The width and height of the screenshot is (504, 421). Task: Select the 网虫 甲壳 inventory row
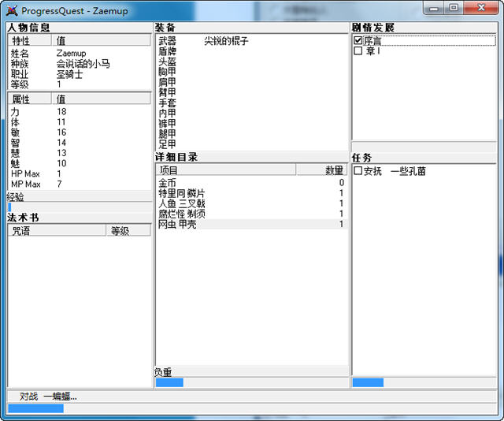[250, 225]
